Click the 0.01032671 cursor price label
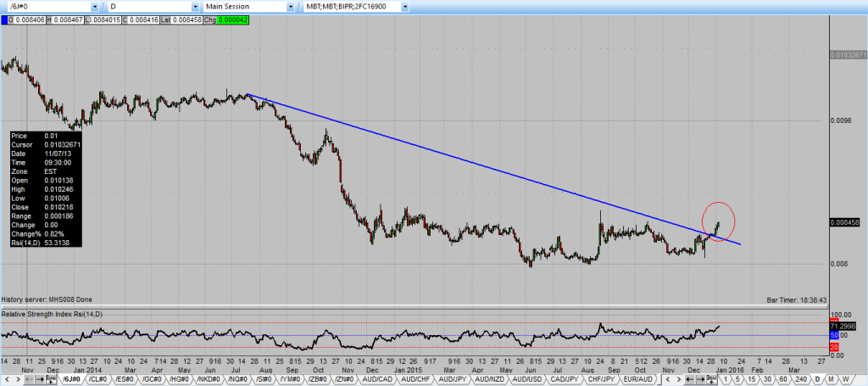 click(x=848, y=55)
